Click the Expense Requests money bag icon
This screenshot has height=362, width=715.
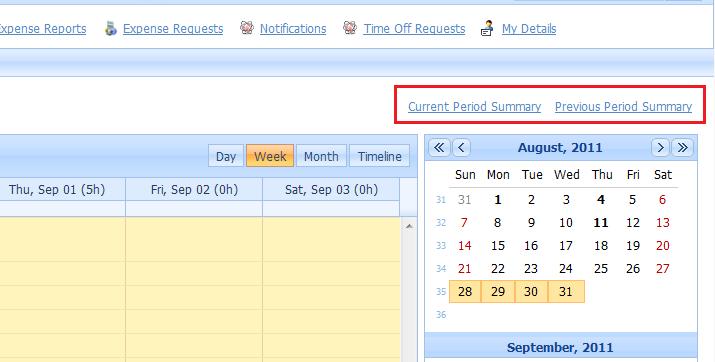[x=110, y=28]
